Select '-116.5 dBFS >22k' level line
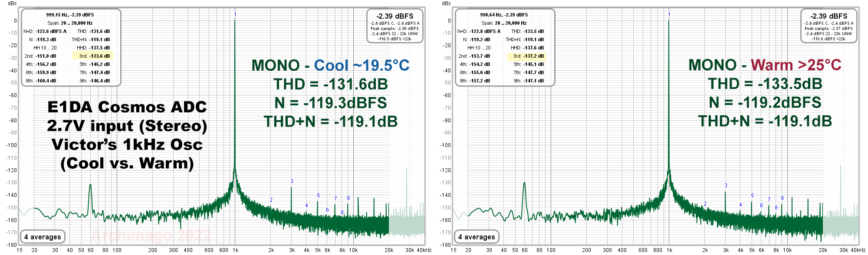868x255 pixels. (x=395, y=39)
